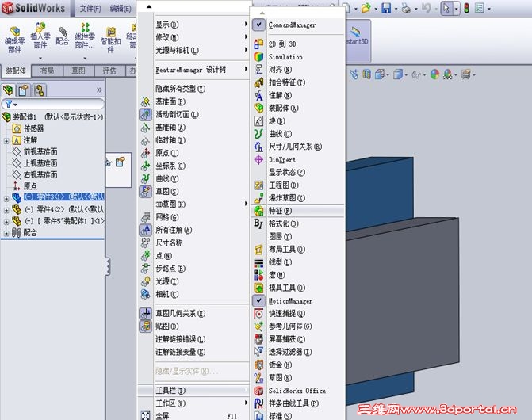
Task: Click the filter funnel icon in tree
Action: 10,104
